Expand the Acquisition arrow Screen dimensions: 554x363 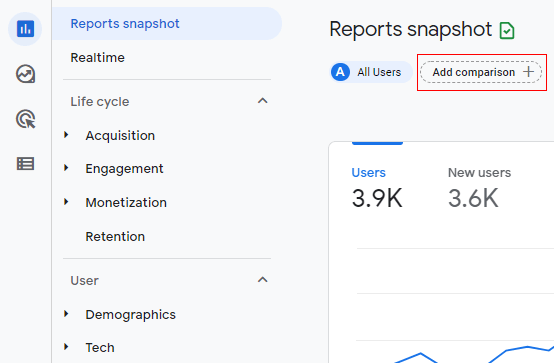tap(66, 135)
